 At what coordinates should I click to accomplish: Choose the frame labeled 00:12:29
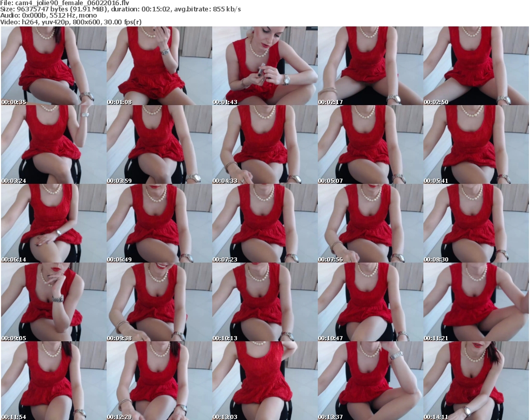coord(159,381)
